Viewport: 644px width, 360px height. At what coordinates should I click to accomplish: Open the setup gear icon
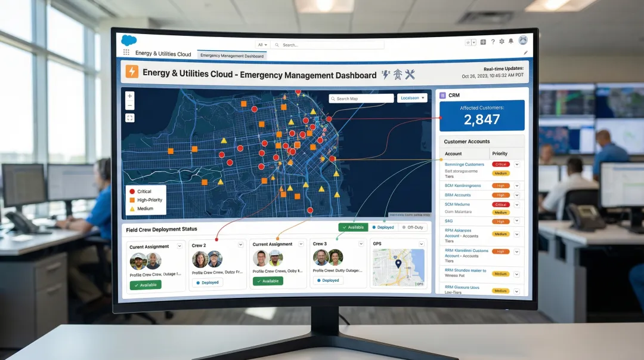[501, 42]
